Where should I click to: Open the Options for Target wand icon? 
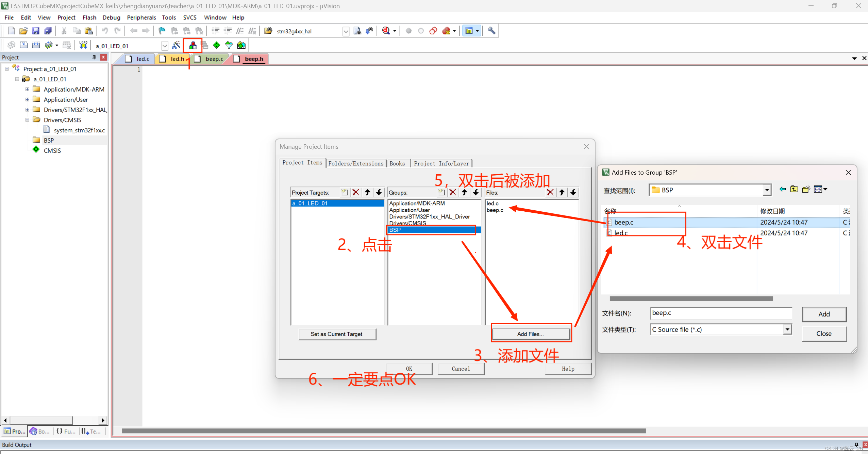[x=176, y=45]
